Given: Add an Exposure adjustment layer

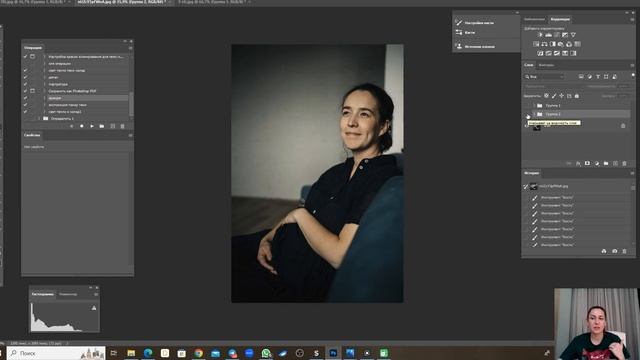Looking at the screenshot, I should [x=565, y=35].
